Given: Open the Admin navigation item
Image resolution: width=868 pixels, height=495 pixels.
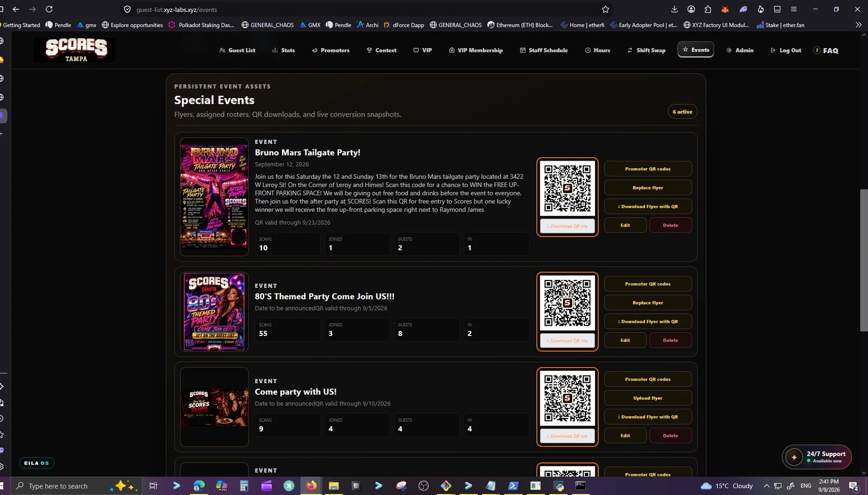Looking at the screenshot, I should pos(740,50).
